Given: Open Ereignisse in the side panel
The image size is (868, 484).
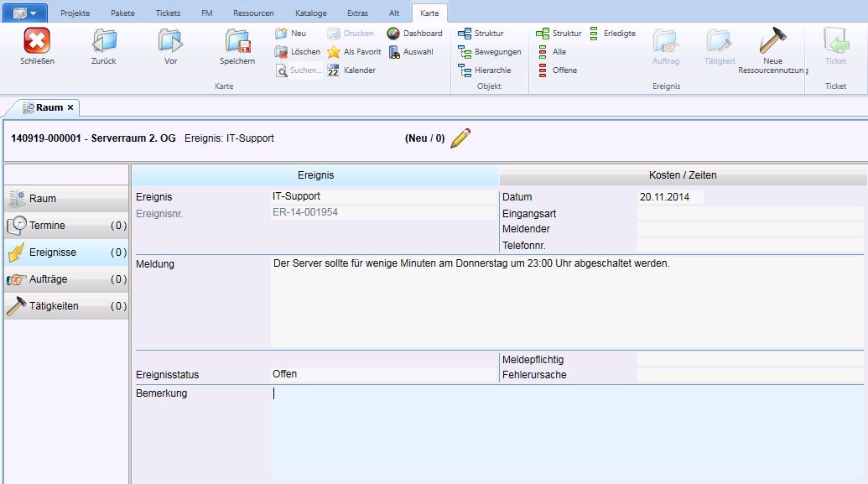Looking at the screenshot, I should (66, 252).
